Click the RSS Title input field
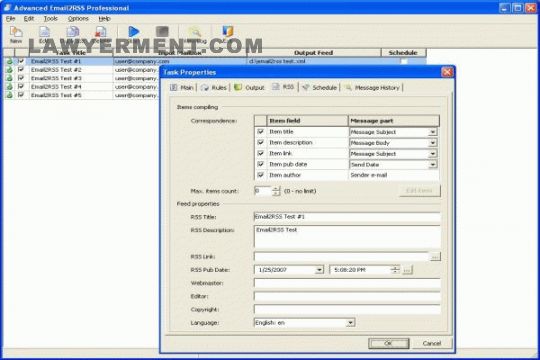 coord(347,217)
